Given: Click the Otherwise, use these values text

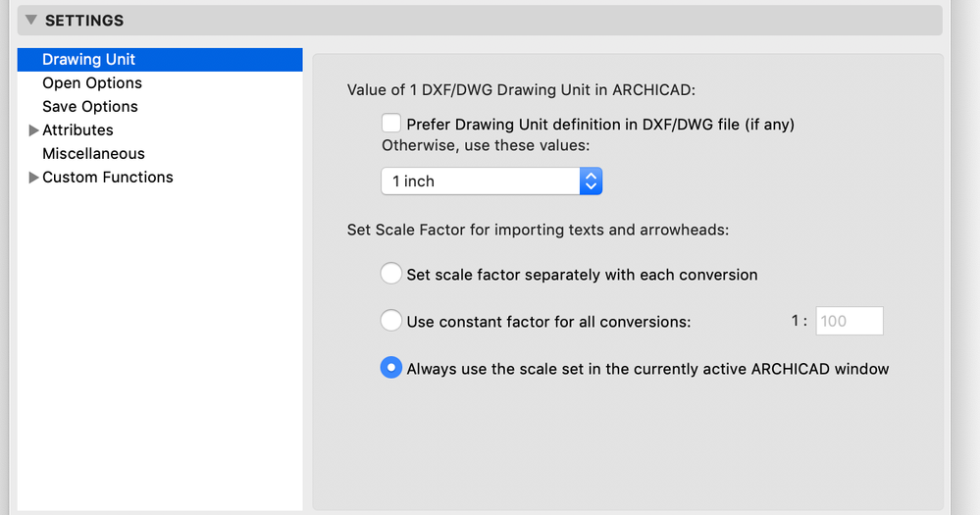Looking at the screenshot, I should click(486, 145).
